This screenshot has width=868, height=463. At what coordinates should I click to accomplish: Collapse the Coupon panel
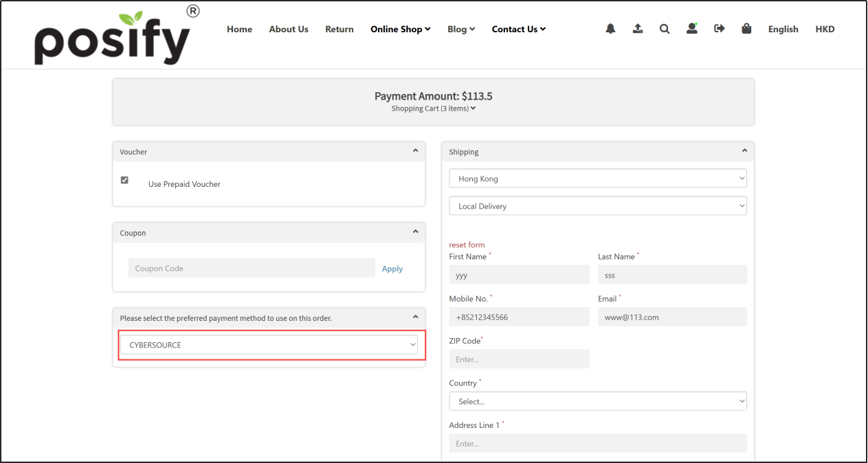tap(415, 232)
